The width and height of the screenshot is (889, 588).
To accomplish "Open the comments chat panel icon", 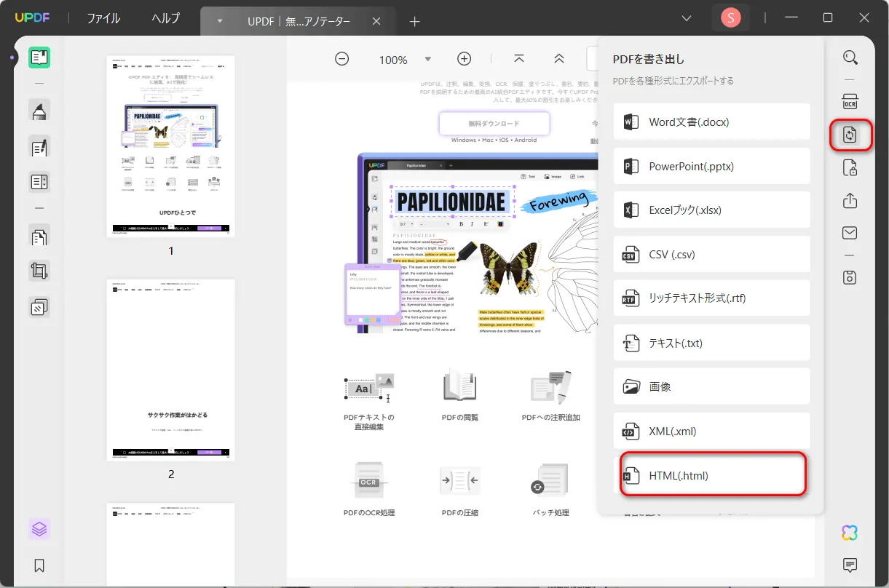I will pos(850,565).
